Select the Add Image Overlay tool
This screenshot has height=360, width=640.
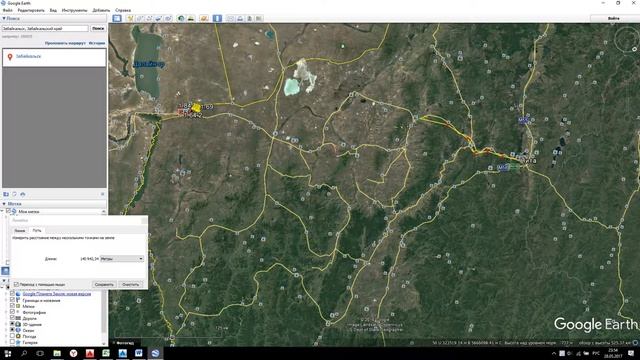[158, 18]
